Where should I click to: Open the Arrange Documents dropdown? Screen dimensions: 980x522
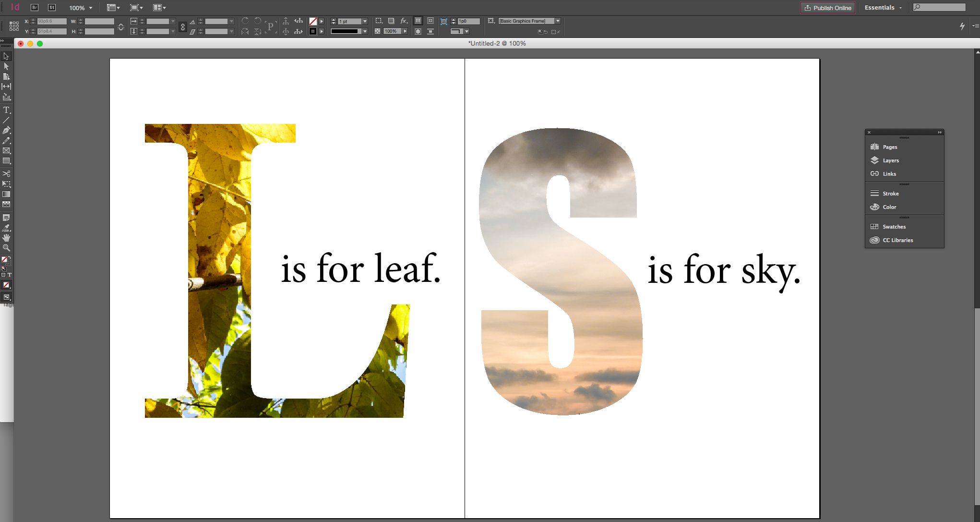tap(159, 8)
